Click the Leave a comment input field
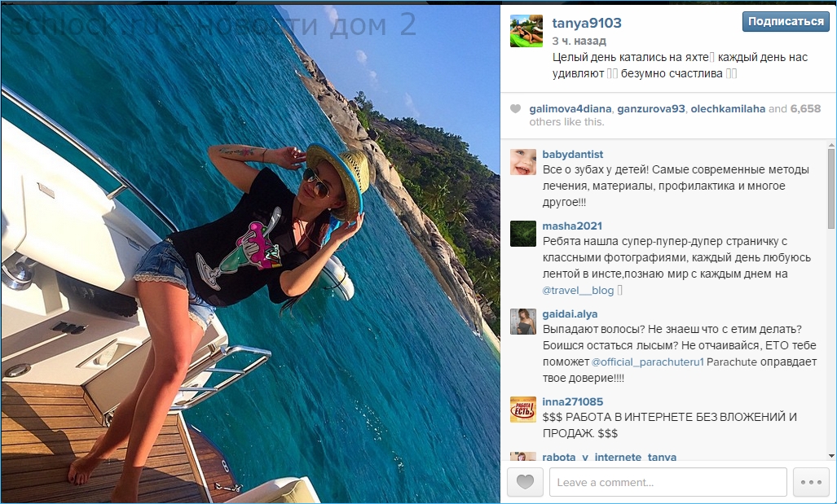 coord(667,482)
